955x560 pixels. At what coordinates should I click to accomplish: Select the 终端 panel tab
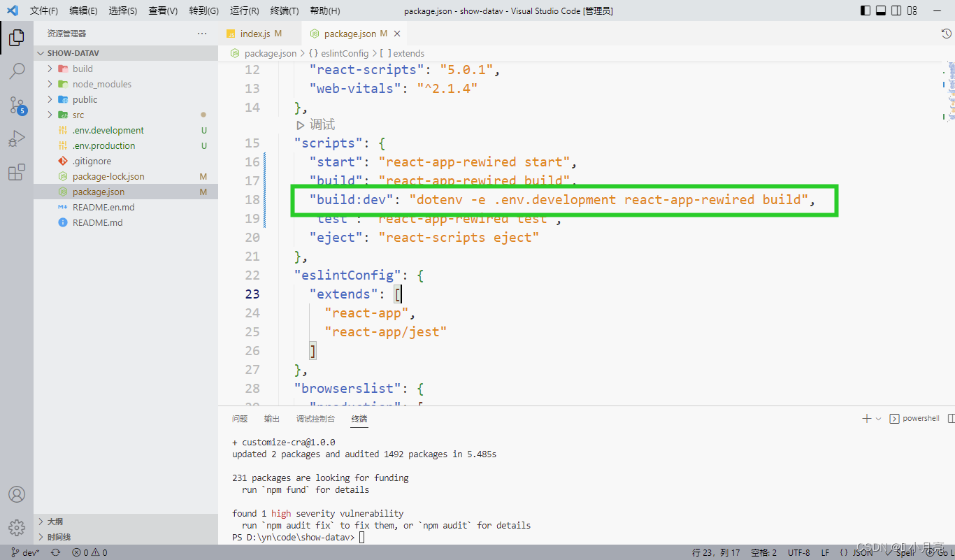[359, 419]
